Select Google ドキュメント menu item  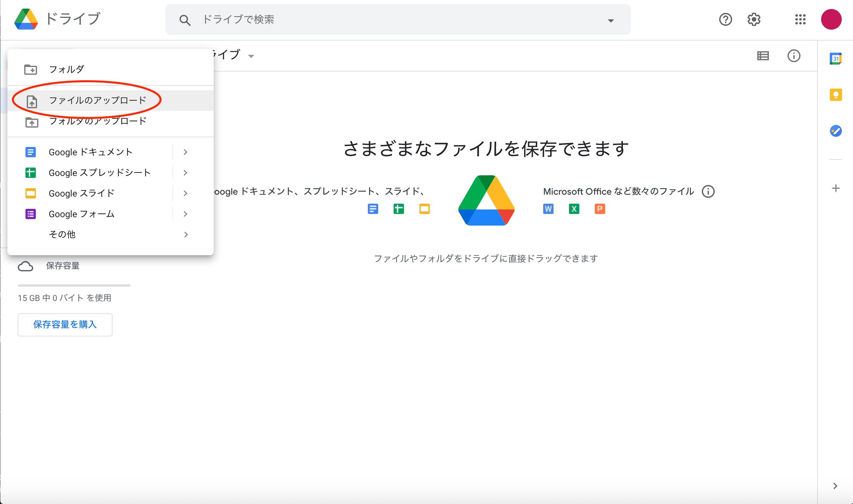(x=110, y=152)
